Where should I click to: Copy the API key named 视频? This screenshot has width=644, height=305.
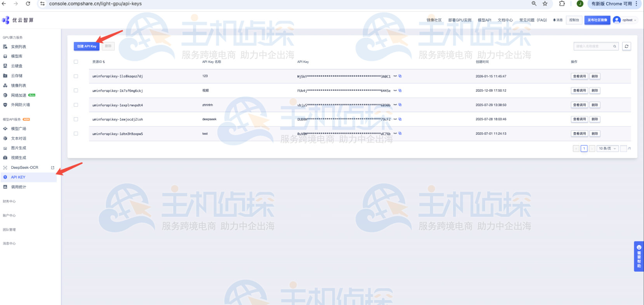[x=400, y=90]
